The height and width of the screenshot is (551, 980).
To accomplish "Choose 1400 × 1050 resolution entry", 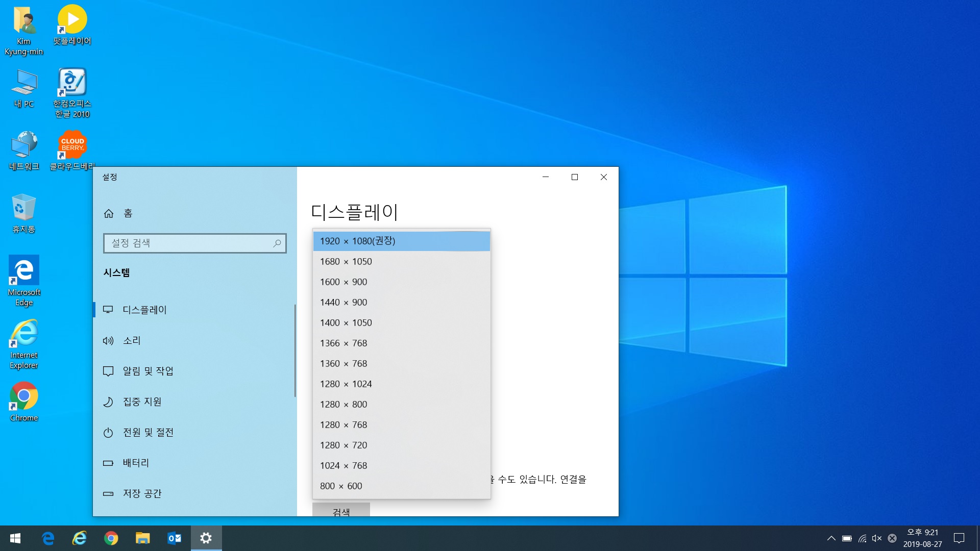I will point(402,322).
